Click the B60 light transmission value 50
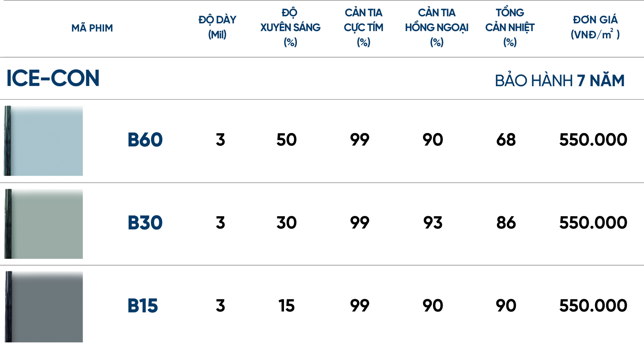The image size is (644, 356). pos(287,140)
